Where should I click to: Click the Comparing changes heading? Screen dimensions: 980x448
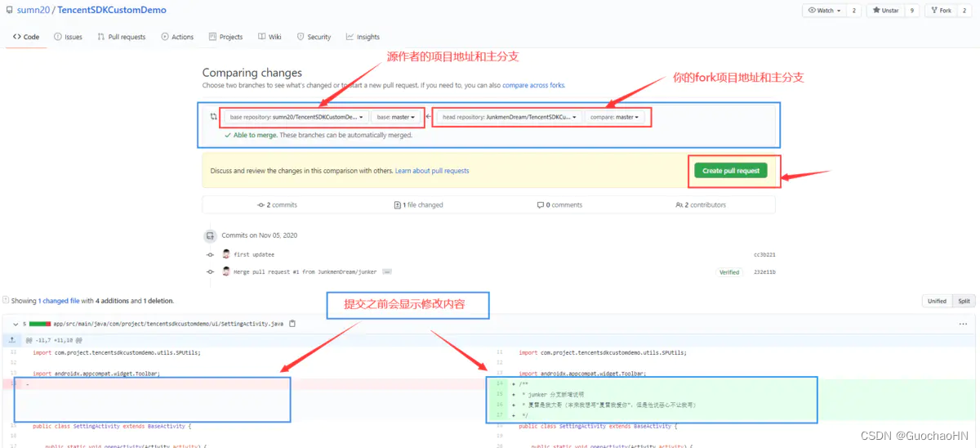pos(252,73)
